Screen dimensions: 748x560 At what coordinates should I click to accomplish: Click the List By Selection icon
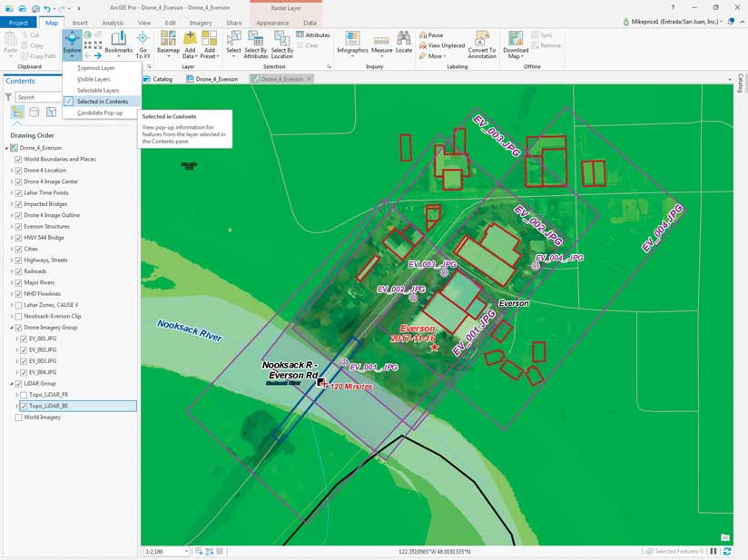click(x=51, y=113)
